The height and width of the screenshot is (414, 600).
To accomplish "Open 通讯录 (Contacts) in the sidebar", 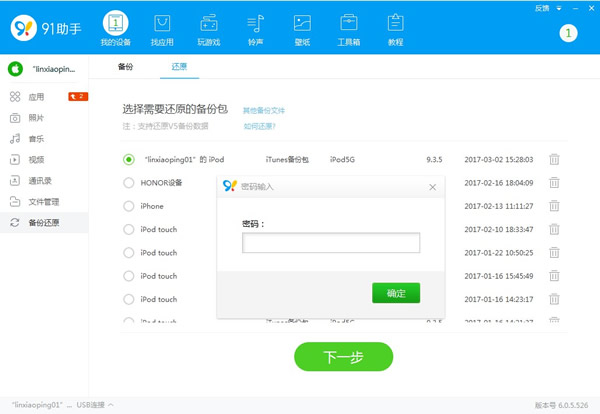I will pyautogui.click(x=43, y=180).
